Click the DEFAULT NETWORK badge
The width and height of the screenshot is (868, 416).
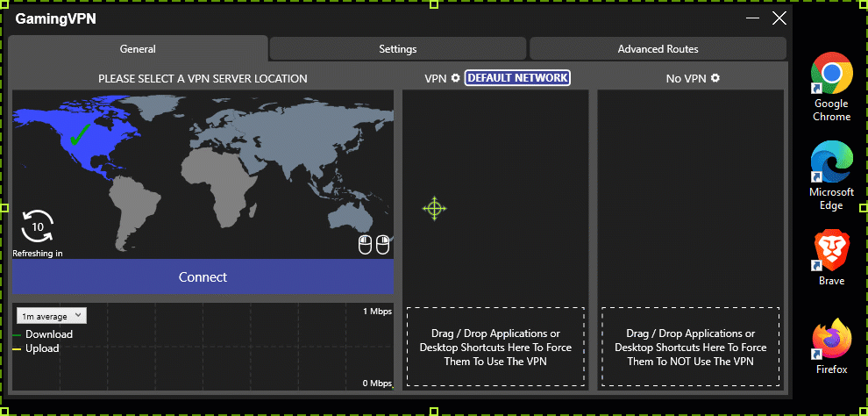[x=517, y=78]
